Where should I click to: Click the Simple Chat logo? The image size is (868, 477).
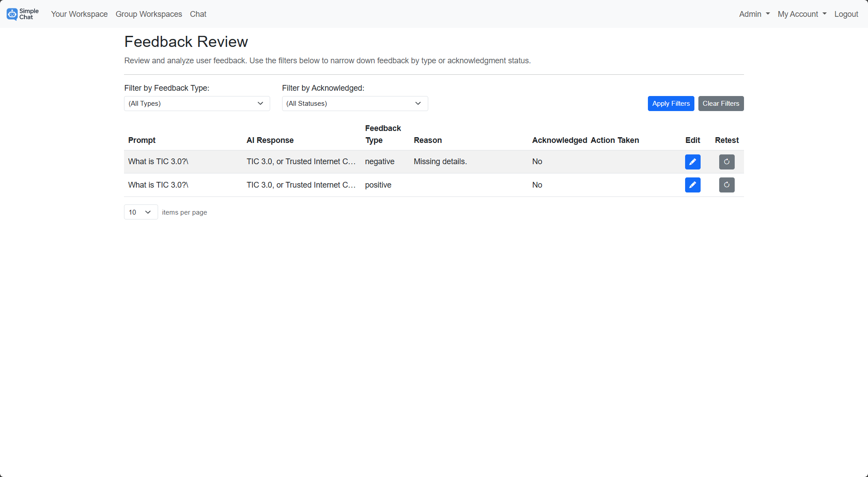click(22, 14)
